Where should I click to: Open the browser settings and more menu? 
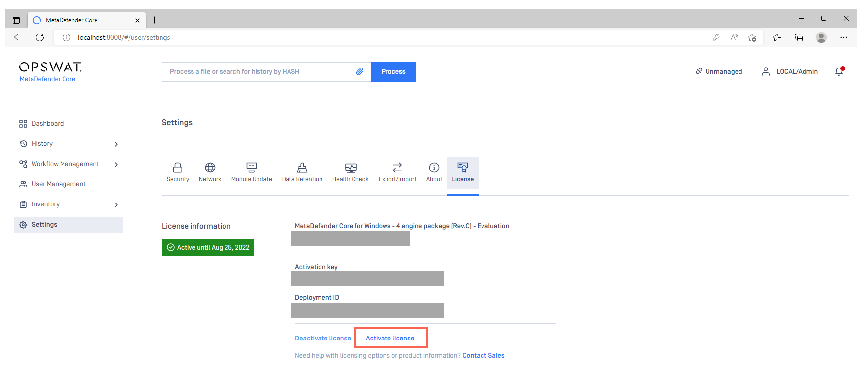point(844,37)
